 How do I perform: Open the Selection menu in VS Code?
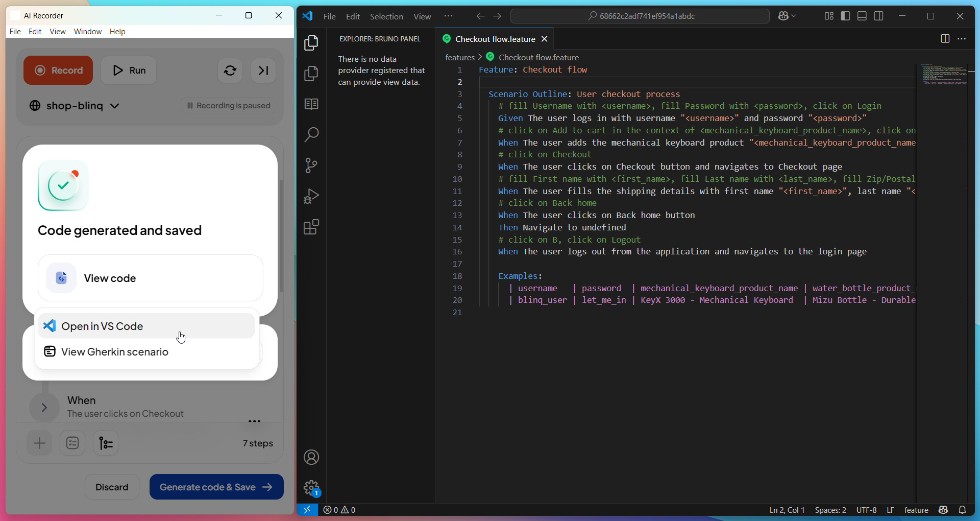(x=386, y=16)
